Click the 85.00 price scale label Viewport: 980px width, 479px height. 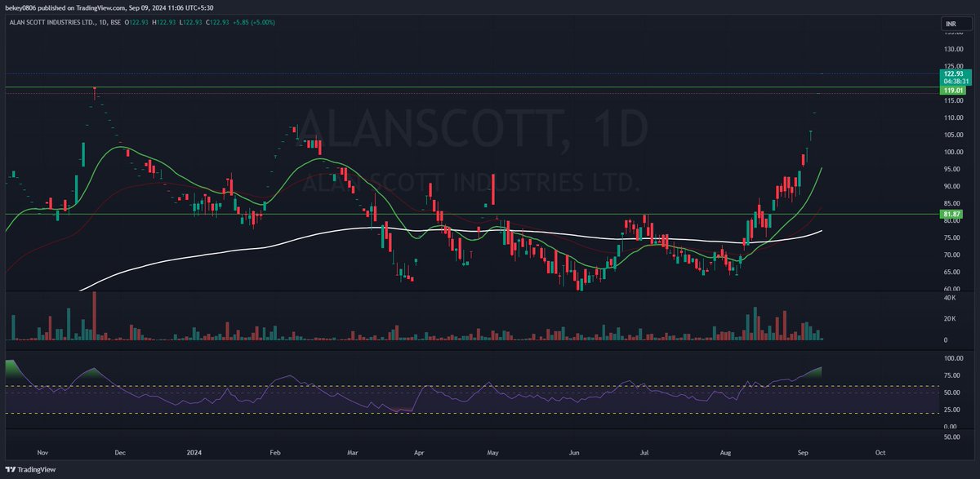click(952, 203)
